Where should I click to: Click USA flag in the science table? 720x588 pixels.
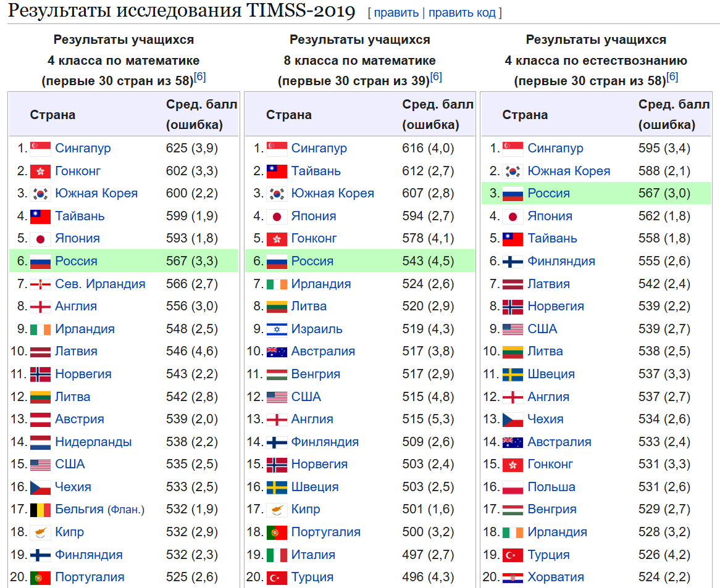pos(513,329)
